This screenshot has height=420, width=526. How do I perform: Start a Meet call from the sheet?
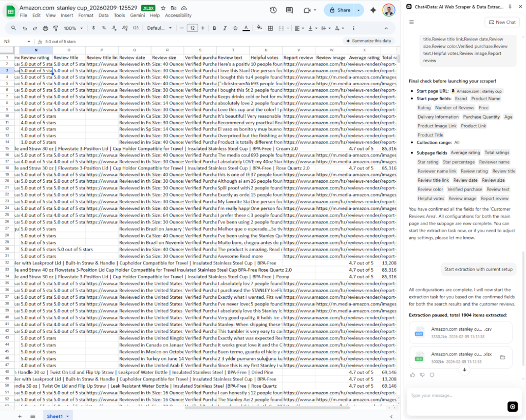click(307, 10)
